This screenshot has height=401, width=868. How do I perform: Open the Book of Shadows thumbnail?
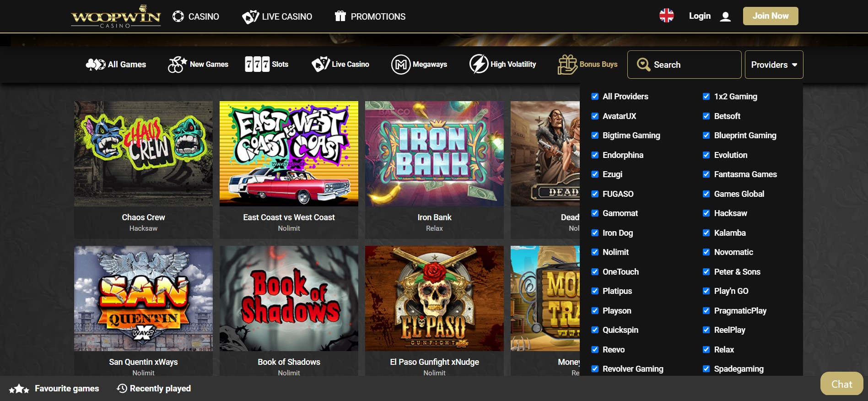pyautogui.click(x=289, y=298)
